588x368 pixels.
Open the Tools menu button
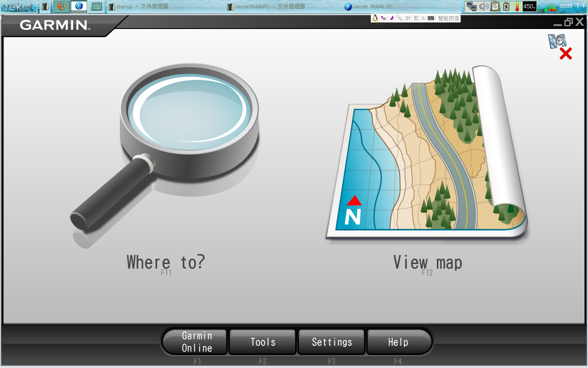click(263, 342)
